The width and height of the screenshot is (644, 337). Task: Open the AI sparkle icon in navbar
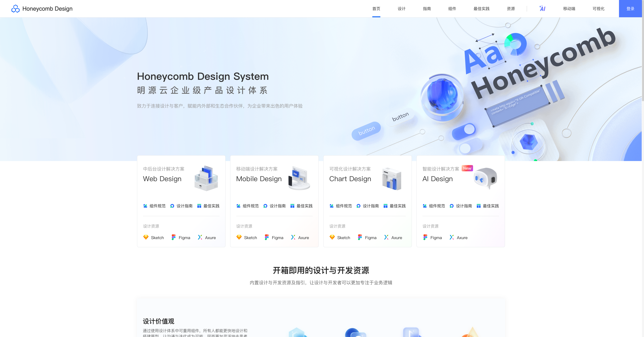(542, 8)
